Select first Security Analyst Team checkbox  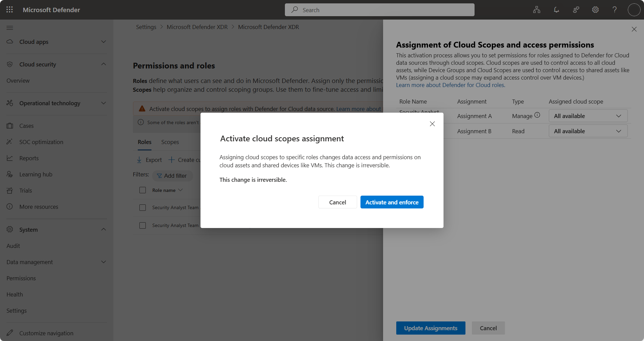pos(143,207)
